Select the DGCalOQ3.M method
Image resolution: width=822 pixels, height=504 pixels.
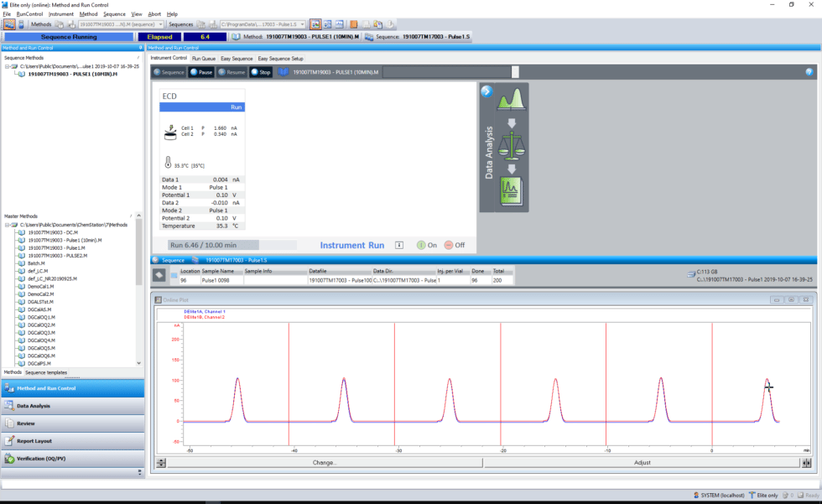coord(41,333)
